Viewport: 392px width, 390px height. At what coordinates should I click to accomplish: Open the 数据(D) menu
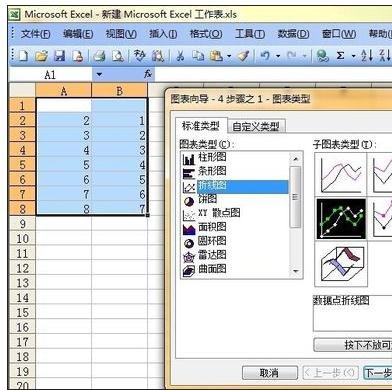click(x=293, y=34)
